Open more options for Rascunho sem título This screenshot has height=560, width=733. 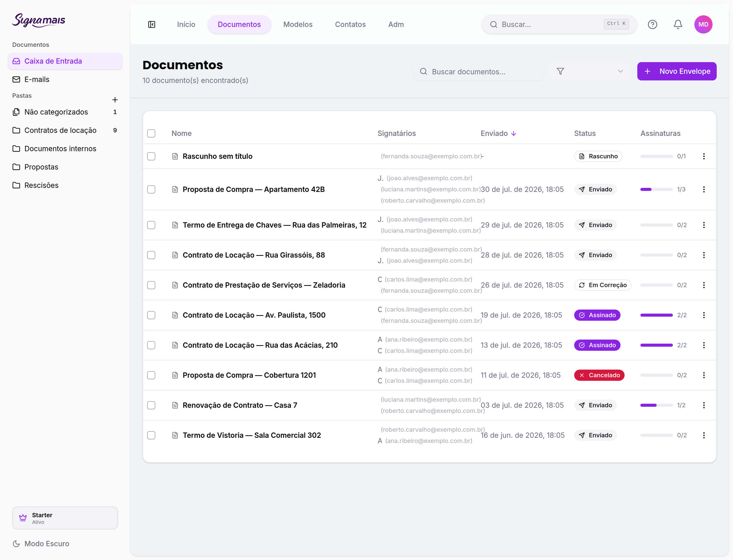[x=704, y=156]
